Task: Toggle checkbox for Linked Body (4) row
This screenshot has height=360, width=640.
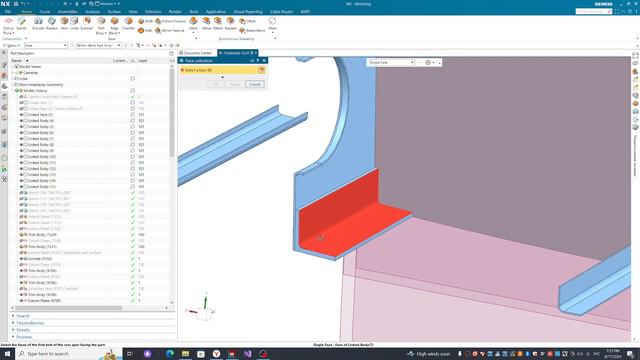Action: pyautogui.click(x=133, y=121)
